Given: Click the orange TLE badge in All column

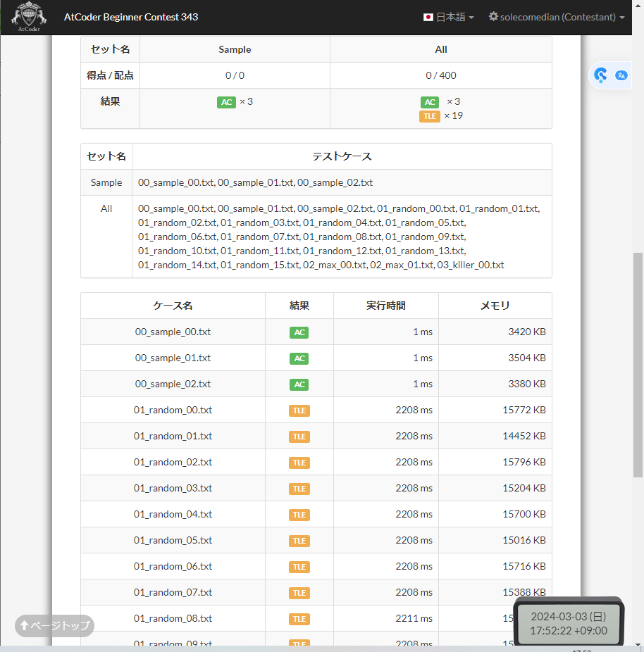Looking at the screenshot, I should 430,116.
